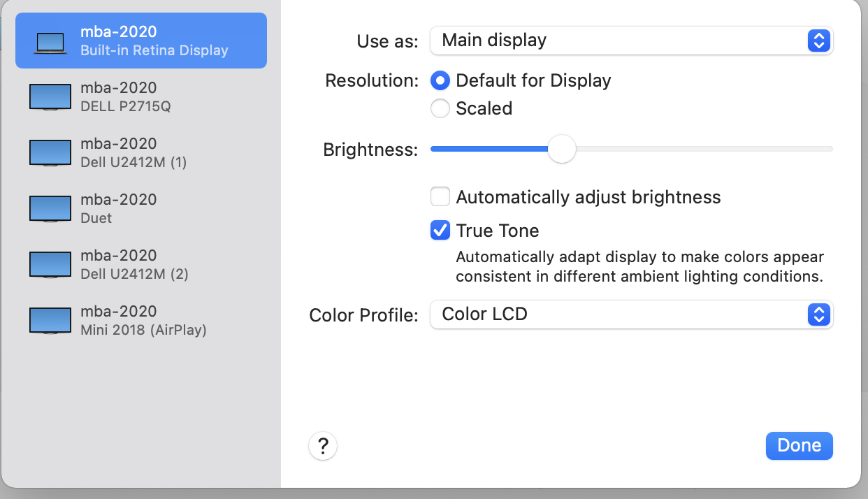Click the Duet display icon

click(x=50, y=209)
